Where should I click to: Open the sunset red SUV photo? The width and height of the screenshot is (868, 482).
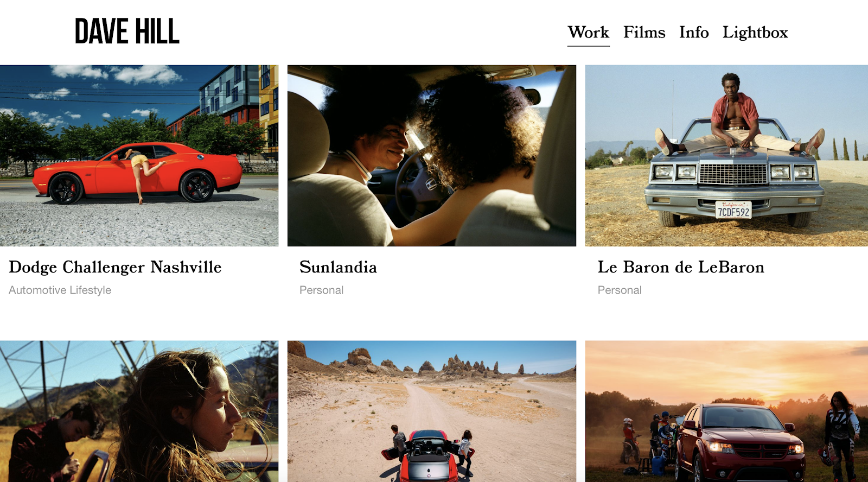726,411
